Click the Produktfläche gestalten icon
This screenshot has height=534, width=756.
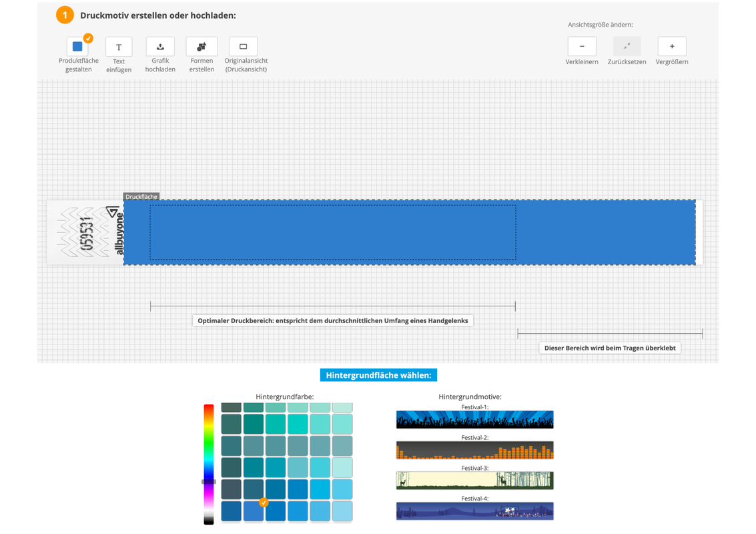77,47
